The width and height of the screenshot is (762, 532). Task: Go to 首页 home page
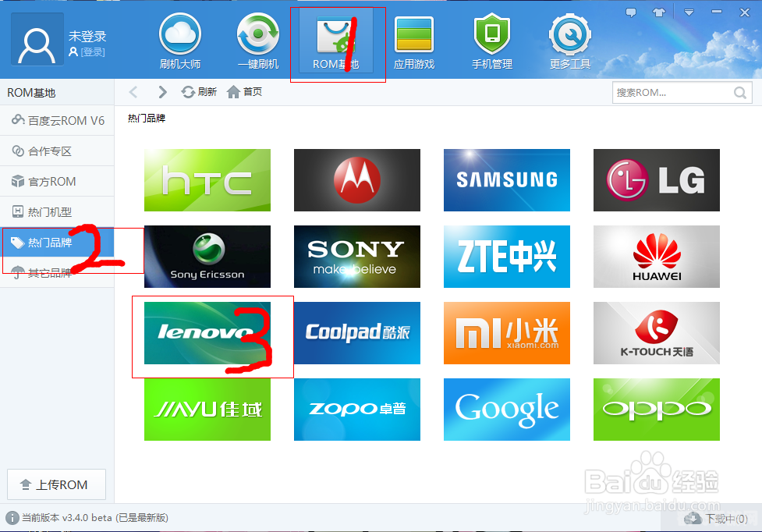(x=244, y=92)
